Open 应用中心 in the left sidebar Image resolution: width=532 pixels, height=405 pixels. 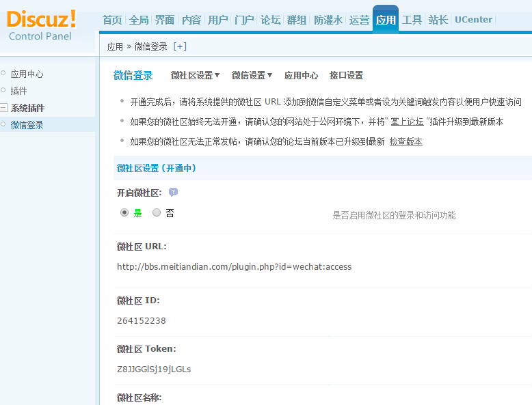pos(27,74)
